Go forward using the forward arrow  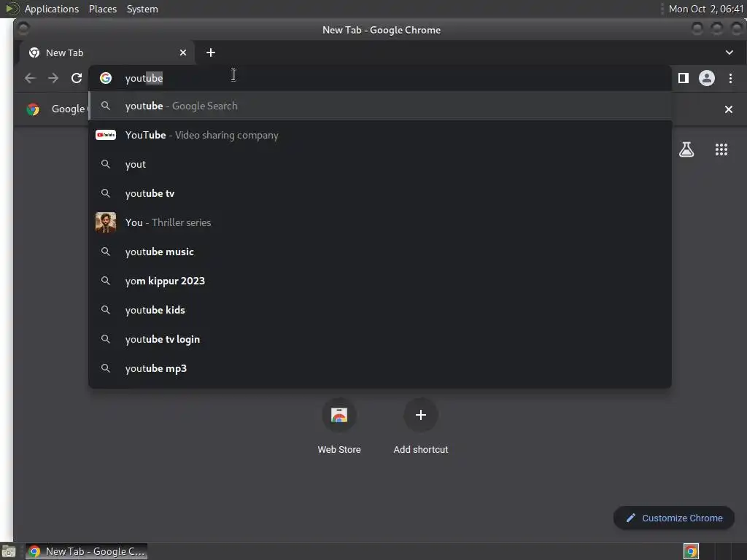[x=53, y=78]
